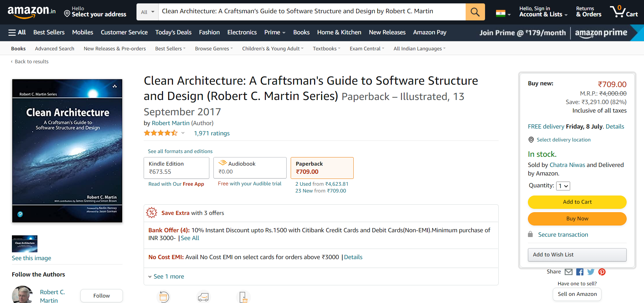This screenshot has height=303, width=644.
Task: Expand the ratings breakdown chevron
Action: (x=183, y=133)
